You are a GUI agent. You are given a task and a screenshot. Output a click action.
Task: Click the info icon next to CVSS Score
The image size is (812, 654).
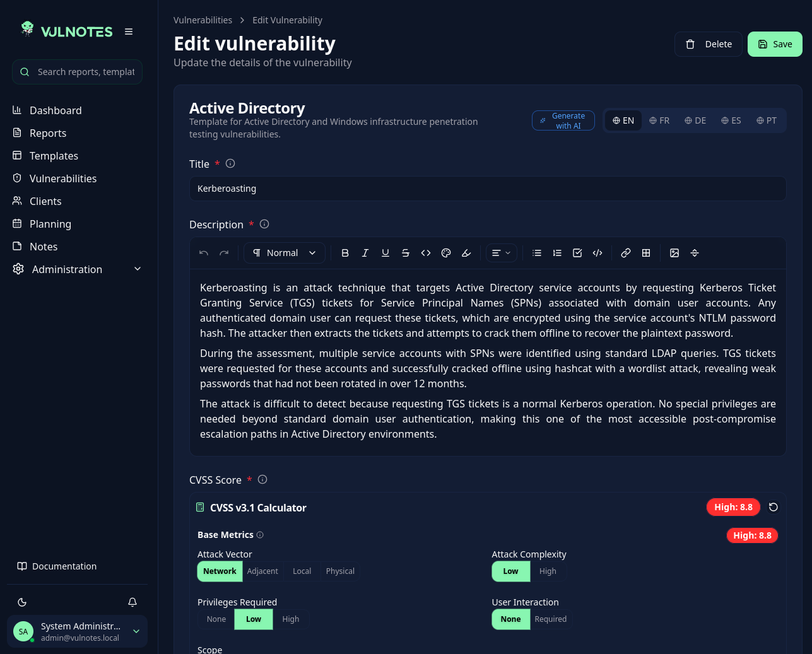[x=262, y=479]
